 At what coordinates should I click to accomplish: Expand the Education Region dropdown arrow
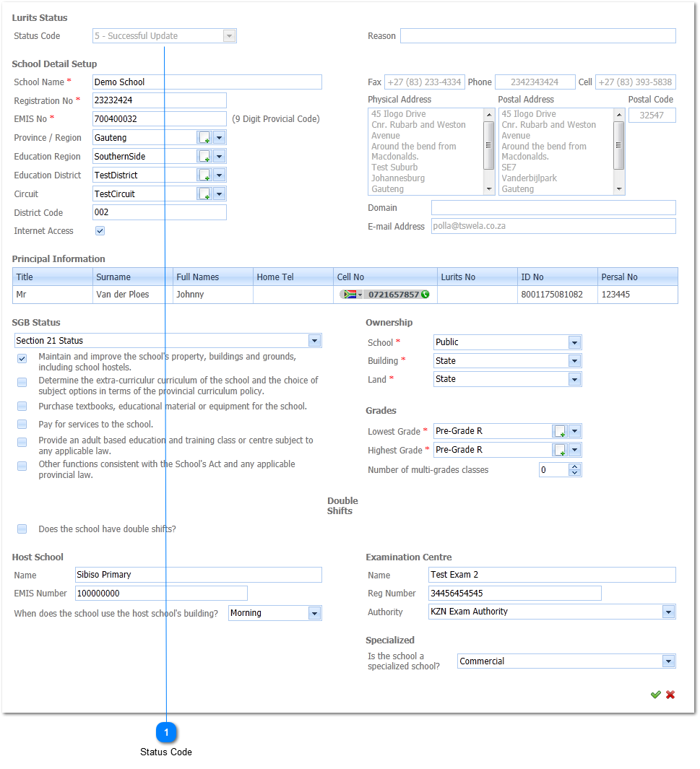tap(220, 157)
